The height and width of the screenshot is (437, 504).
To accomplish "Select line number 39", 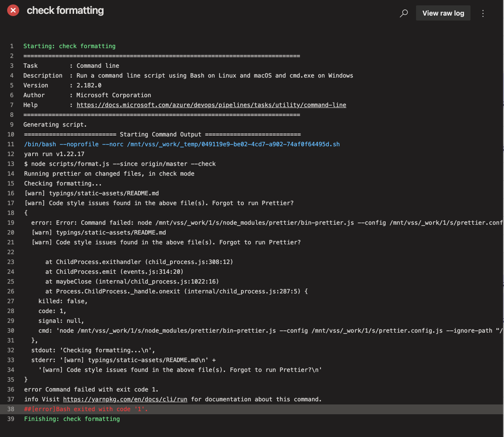I will [x=11, y=419].
